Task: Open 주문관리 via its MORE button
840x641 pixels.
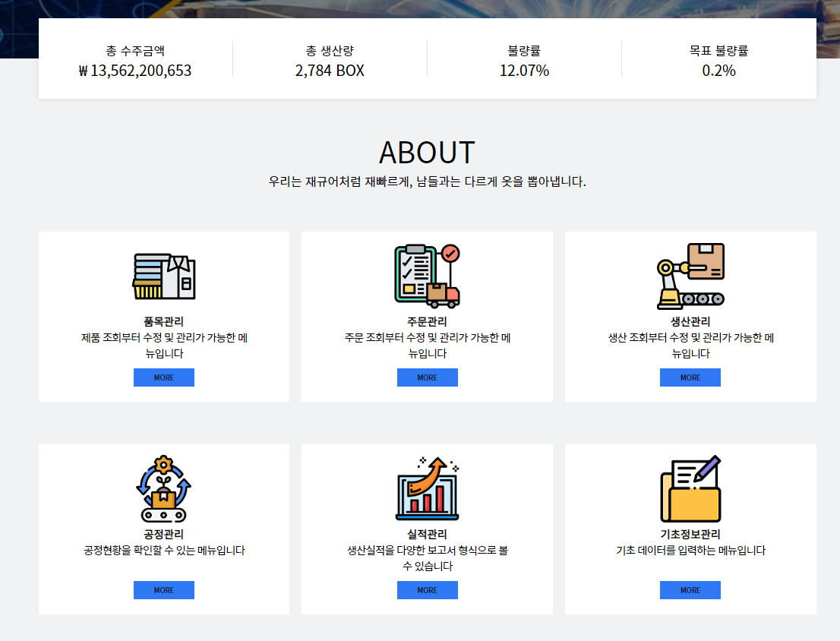Action: 427,377
